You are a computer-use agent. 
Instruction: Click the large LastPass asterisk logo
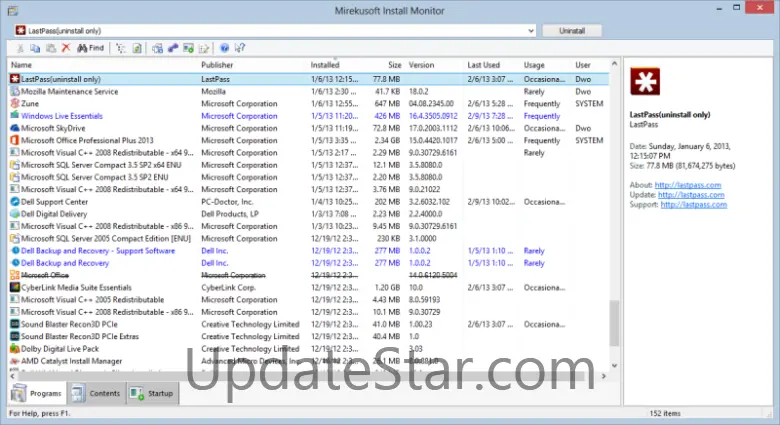[x=645, y=81]
